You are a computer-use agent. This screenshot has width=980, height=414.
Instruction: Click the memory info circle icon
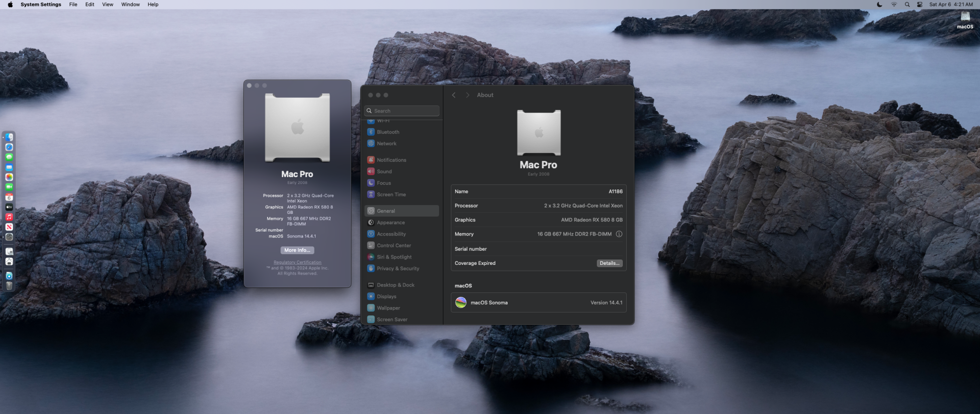[619, 234]
